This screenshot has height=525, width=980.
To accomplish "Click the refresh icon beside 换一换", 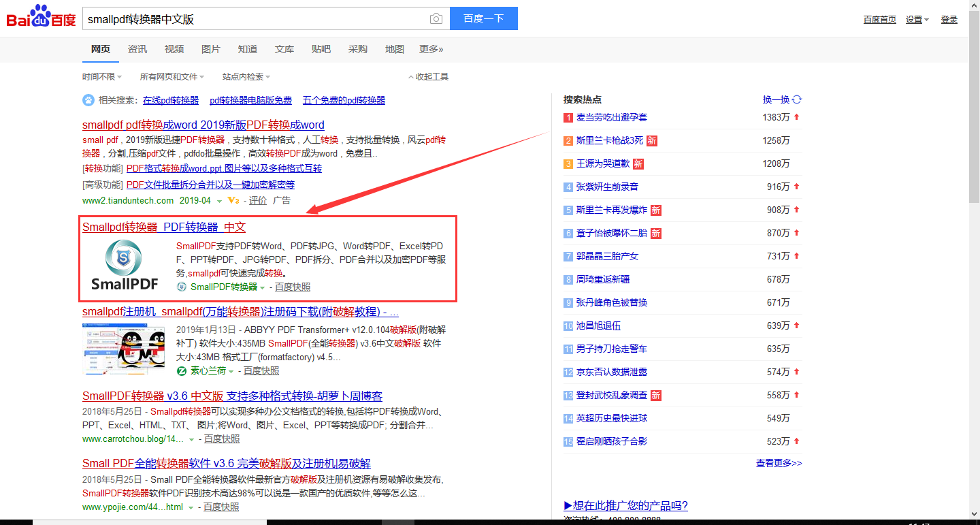I will (797, 99).
